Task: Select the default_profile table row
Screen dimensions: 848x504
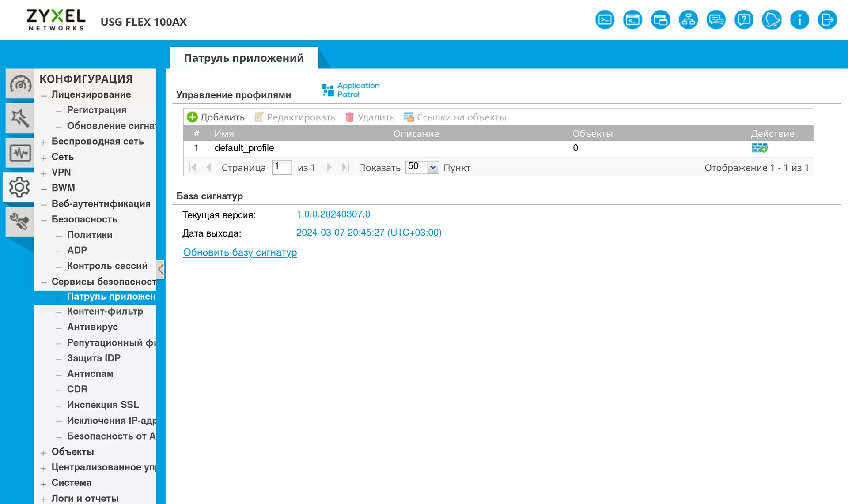Action: click(x=498, y=148)
